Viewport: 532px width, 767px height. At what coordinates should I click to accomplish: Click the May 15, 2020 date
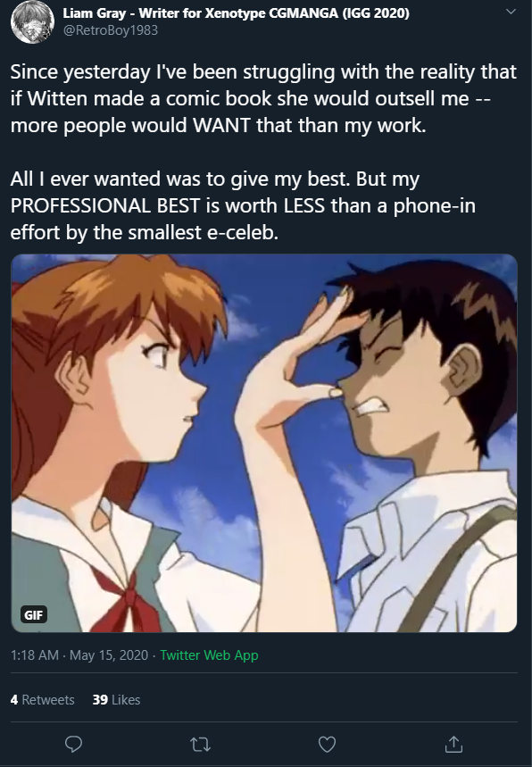109,655
